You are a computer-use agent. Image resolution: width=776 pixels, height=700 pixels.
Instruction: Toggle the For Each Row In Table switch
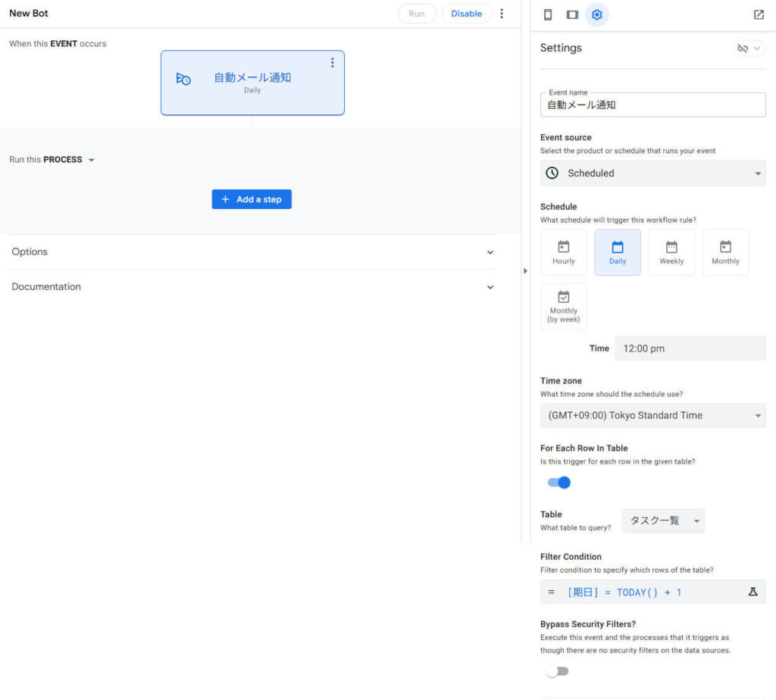click(x=559, y=483)
